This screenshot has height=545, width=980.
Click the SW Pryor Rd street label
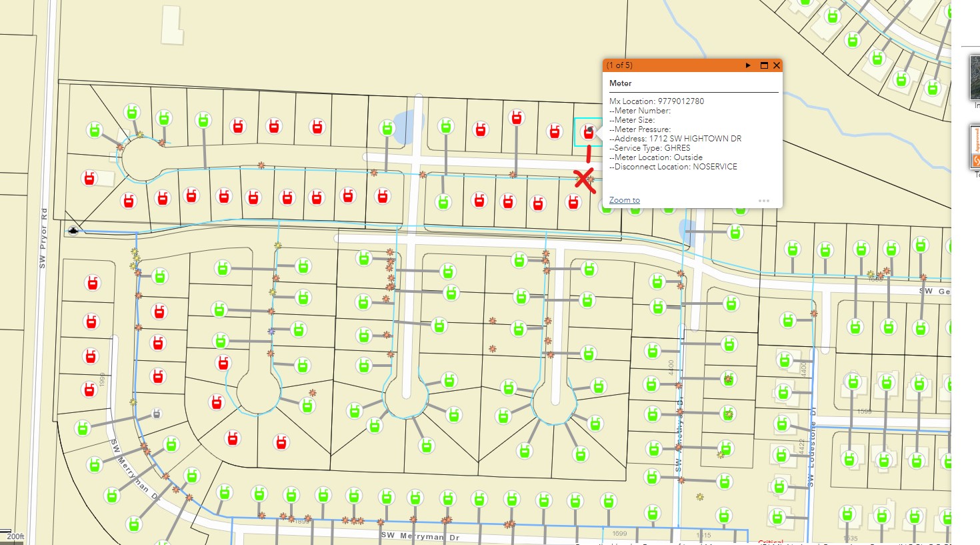(43, 238)
